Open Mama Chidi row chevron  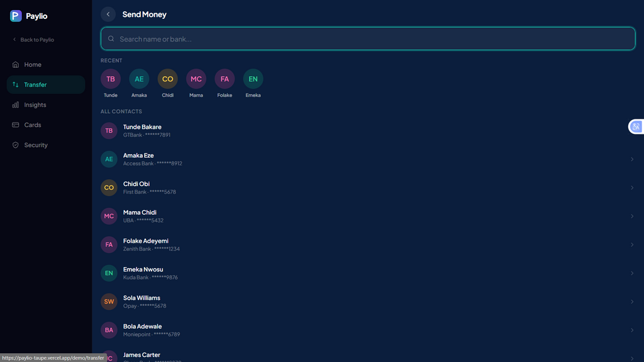tap(632, 216)
